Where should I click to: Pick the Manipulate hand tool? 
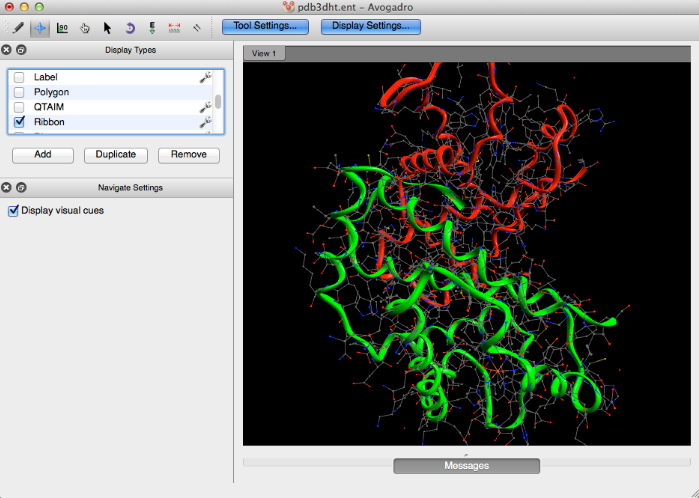85,27
